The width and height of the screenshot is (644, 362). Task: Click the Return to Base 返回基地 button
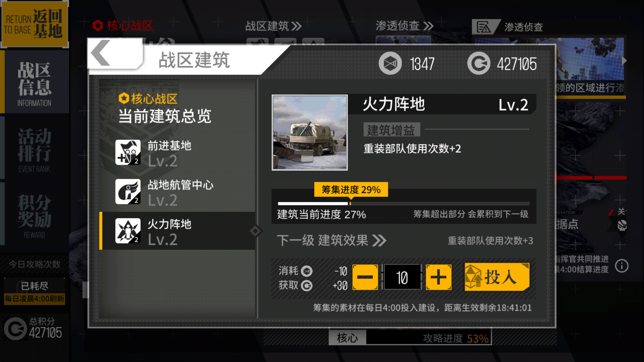(x=35, y=24)
